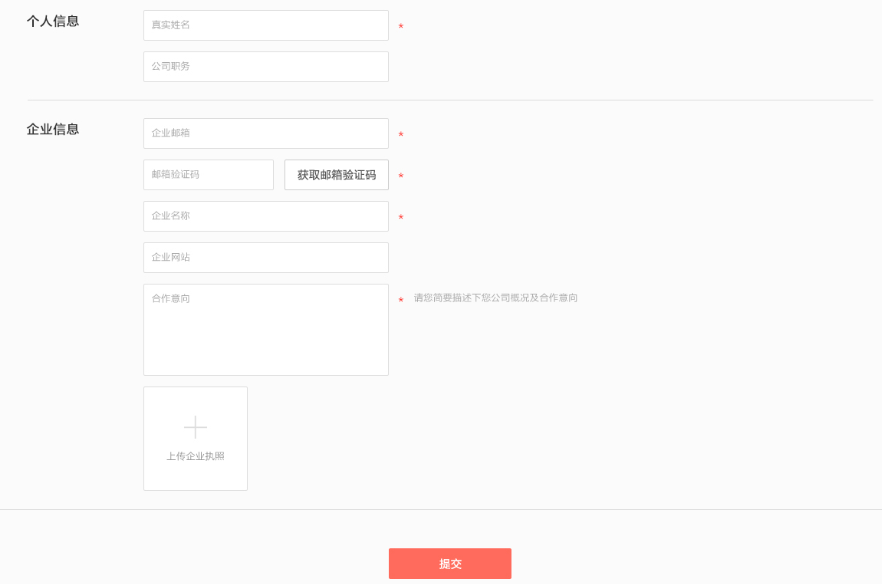Screen dimensions: 882x584
Task: Click the hint text 请您简要描述下您公司概况及合作意向
Action: coord(496,297)
